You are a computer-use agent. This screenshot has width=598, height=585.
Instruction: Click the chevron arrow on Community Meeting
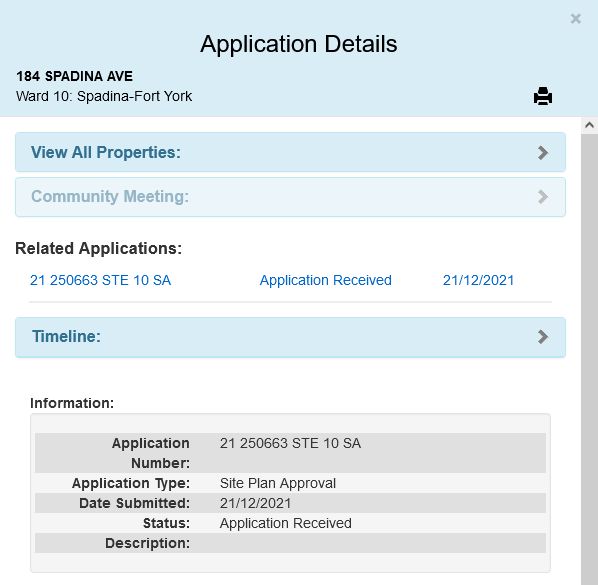(543, 197)
